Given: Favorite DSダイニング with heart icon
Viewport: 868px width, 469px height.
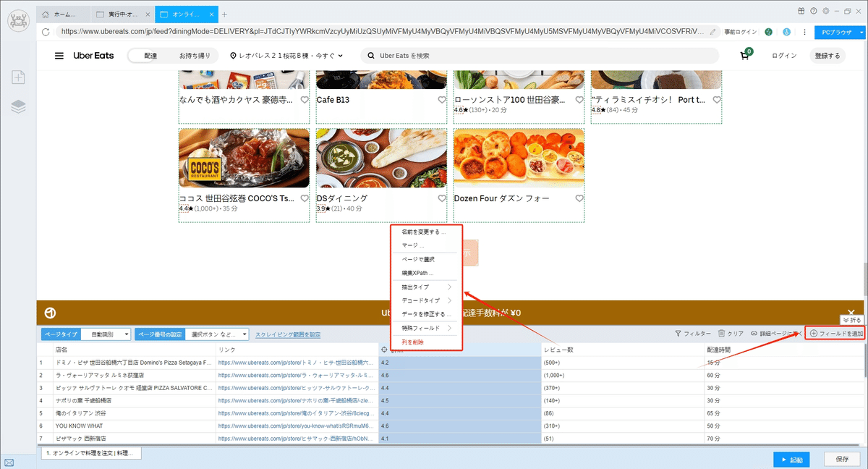Looking at the screenshot, I should coord(442,198).
